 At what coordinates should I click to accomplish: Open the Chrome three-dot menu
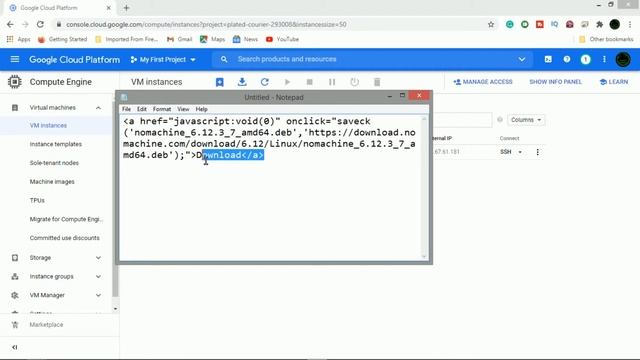[x=630, y=24]
